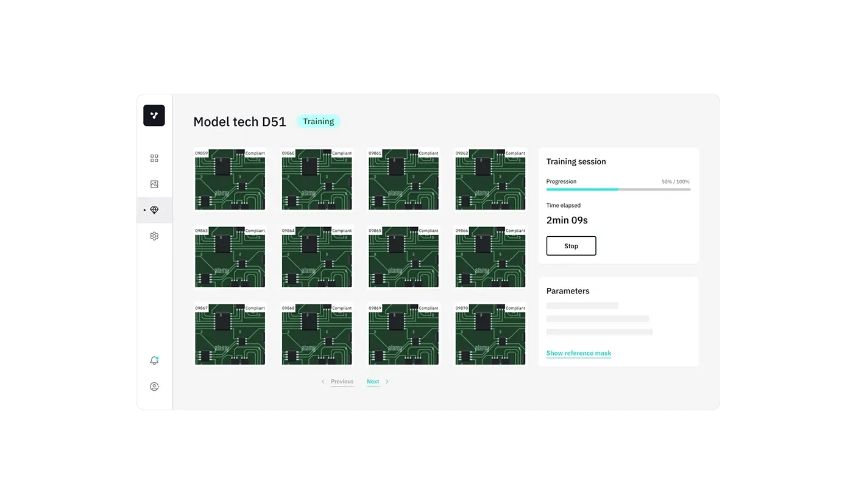
Task: Click the training progression bar
Action: 618,189
